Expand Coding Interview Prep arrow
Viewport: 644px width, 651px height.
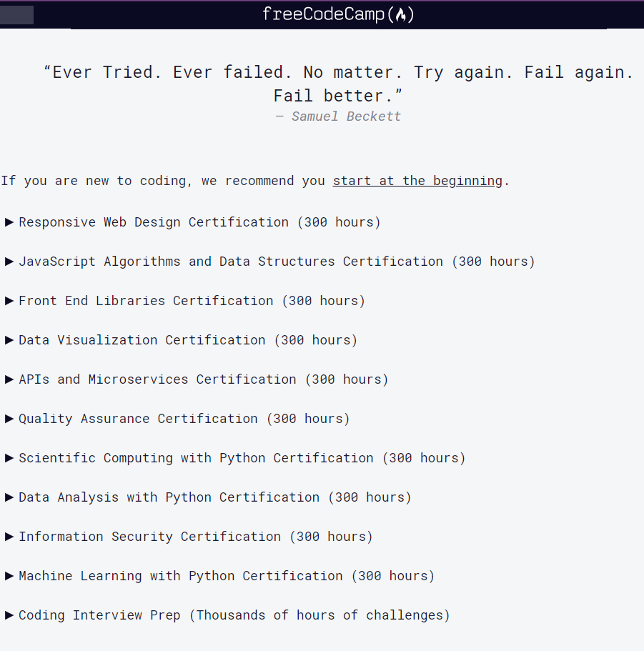[9, 615]
